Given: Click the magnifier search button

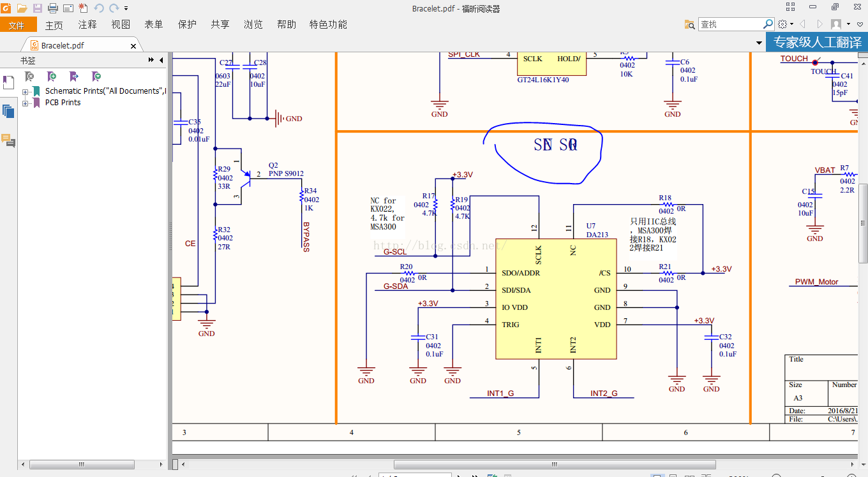Looking at the screenshot, I should (768, 24).
